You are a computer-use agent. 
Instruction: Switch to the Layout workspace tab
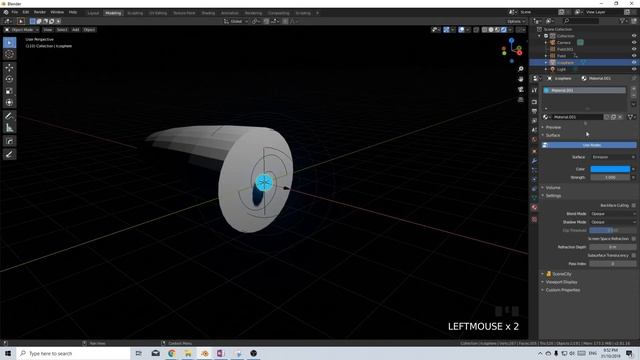click(x=93, y=13)
